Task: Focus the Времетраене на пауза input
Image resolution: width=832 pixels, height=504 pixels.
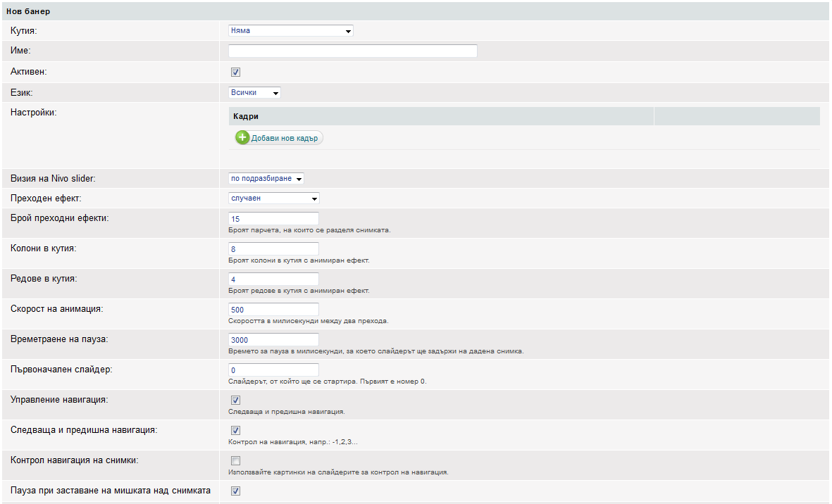Action: point(273,340)
